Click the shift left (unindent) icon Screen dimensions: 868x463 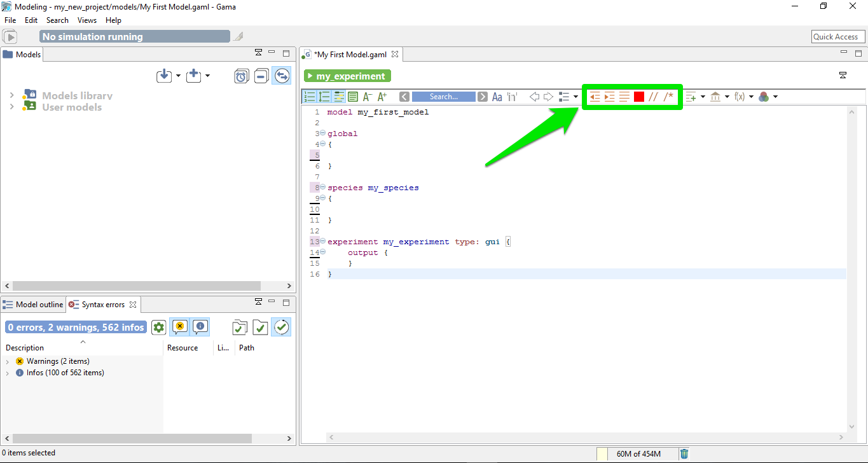click(x=595, y=97)
